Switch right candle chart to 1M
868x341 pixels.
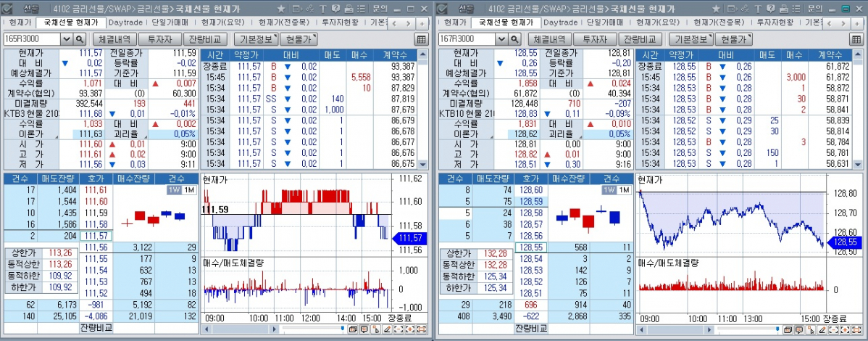pos(624,189)
